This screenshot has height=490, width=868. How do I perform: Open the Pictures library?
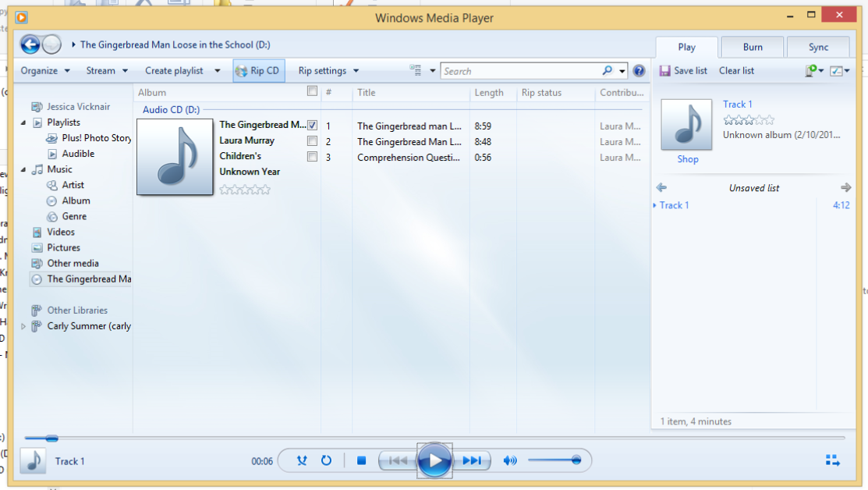click(x=63, y=247)
